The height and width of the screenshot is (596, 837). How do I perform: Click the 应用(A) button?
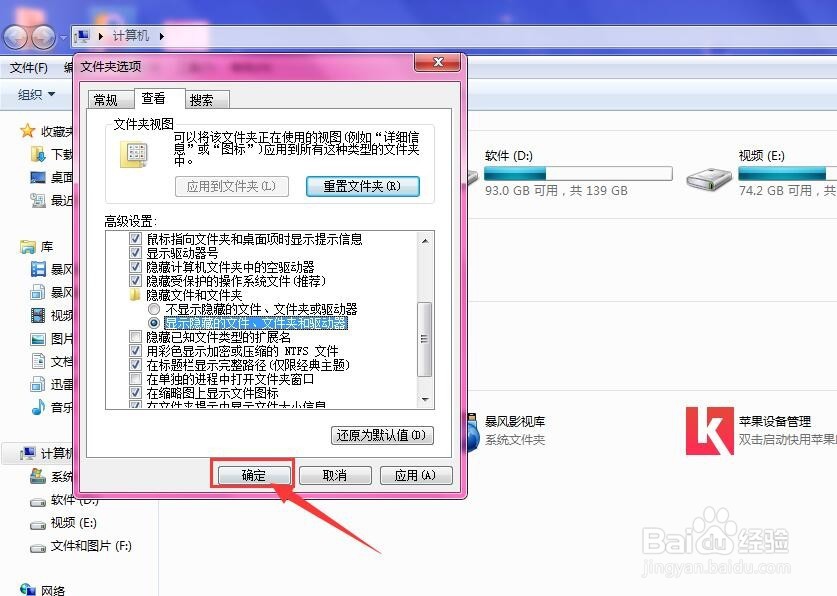click(x=416, y=475)
